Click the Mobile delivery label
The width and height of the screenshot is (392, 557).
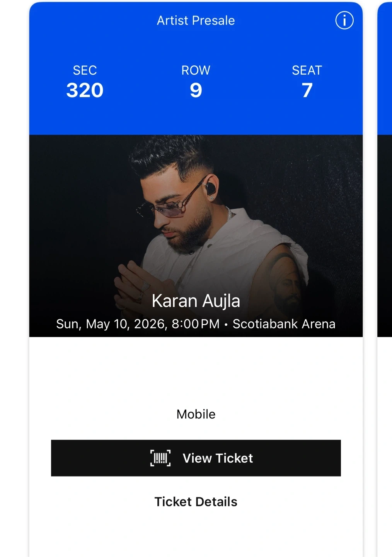[x=196, y=414]
